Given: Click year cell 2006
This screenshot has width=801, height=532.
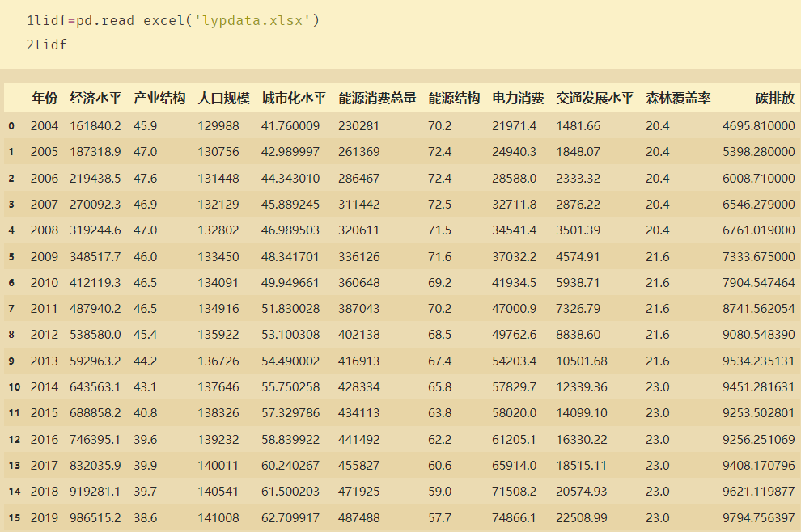Looking at the screenshot, I should [x=44, y=179].
